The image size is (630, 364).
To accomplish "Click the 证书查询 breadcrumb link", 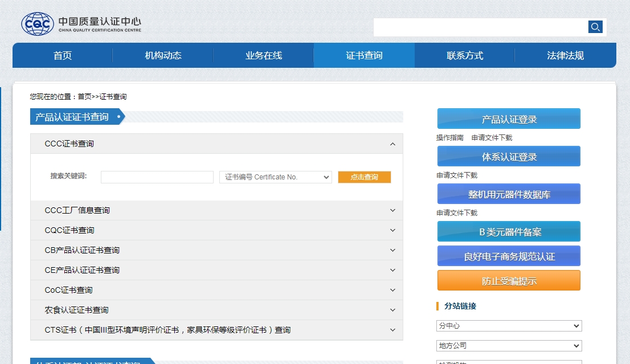I will [x=113, y=96].
